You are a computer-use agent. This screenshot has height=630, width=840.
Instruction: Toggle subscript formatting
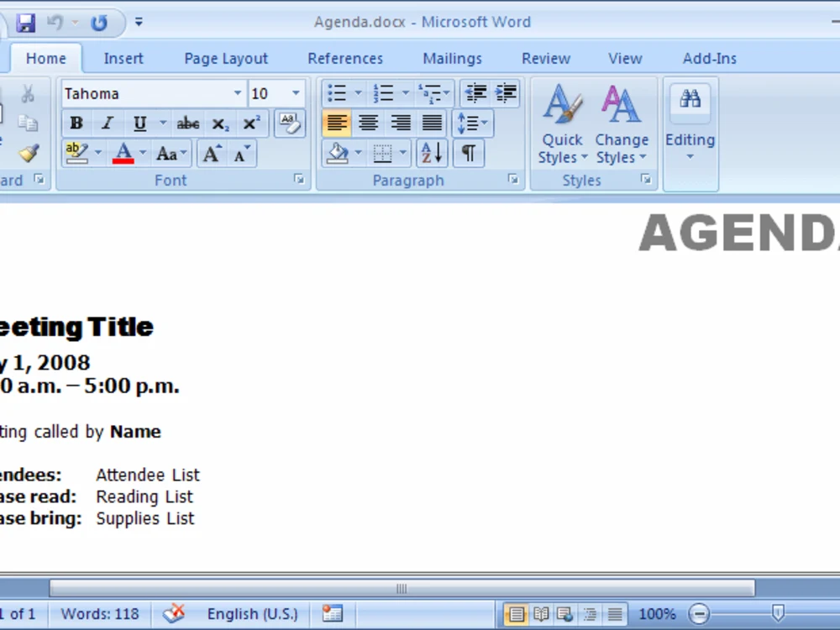pos(220,123)
